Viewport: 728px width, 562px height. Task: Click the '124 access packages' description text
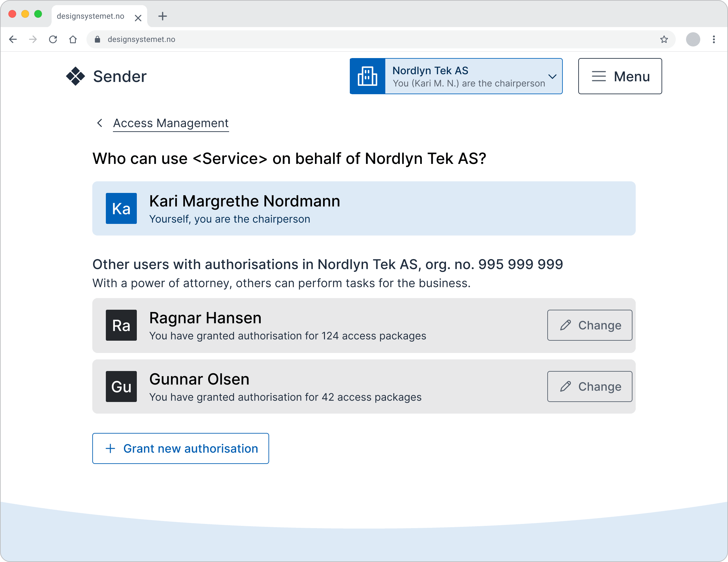point(288,336)
